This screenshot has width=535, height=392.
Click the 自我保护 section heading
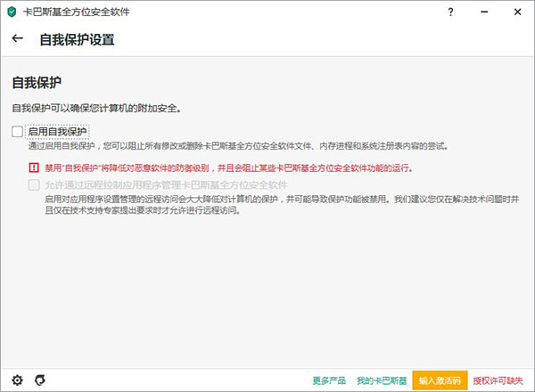[x=36, y=82]
